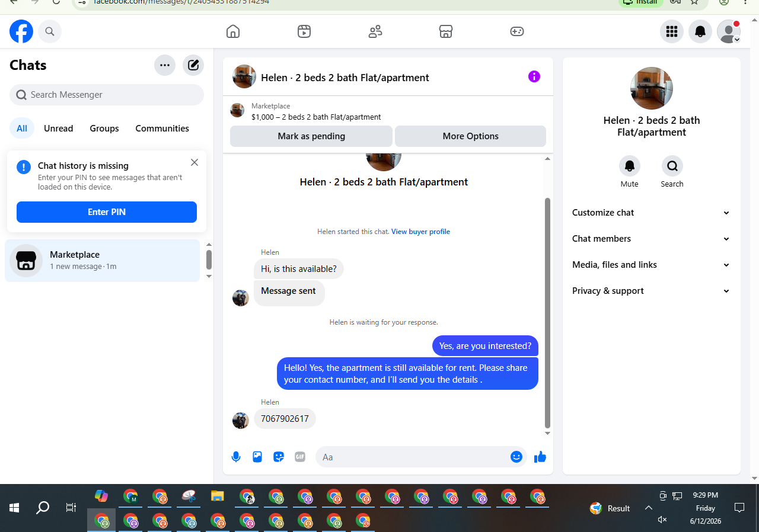Open the emoji picker smiley

[x=516, y=457]
